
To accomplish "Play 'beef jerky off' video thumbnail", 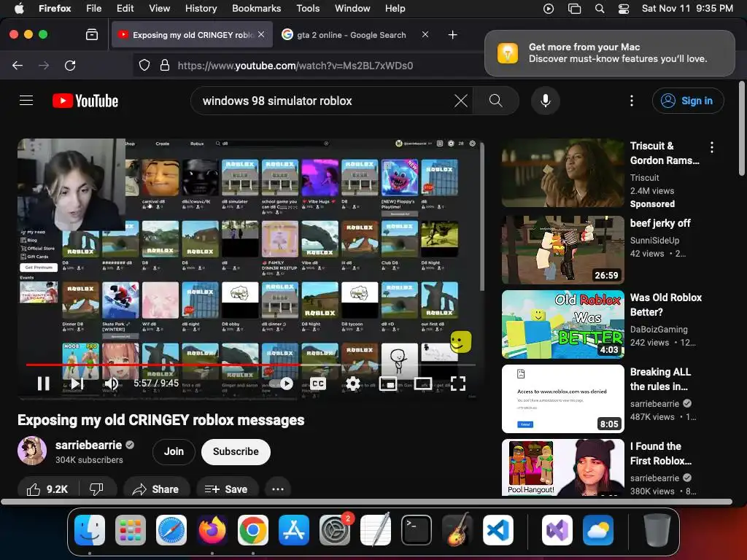I will pos(562,250).
